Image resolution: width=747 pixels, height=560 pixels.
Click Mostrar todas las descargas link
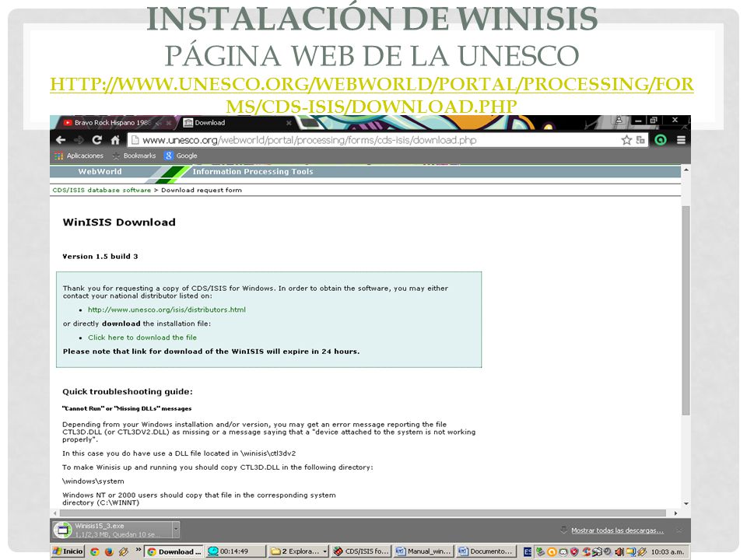617,530
